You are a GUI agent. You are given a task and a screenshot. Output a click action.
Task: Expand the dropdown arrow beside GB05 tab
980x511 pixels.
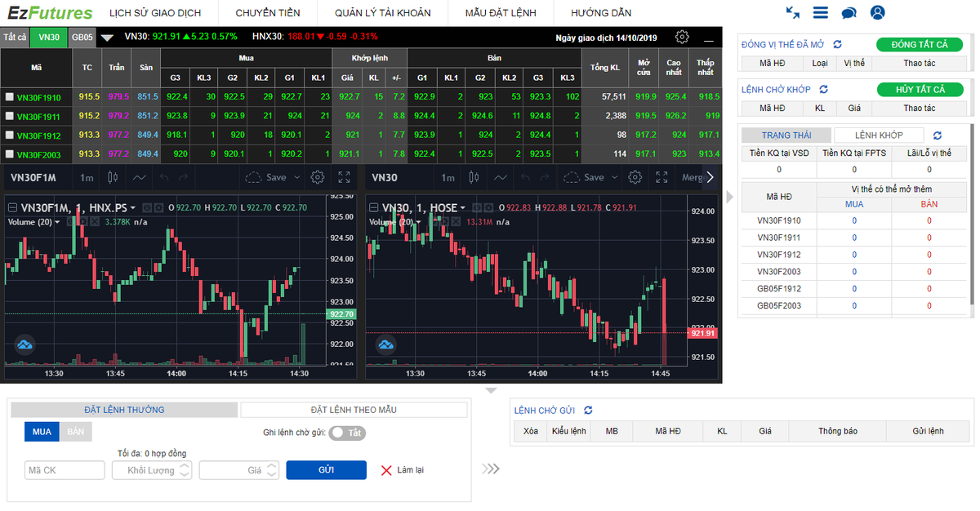pyautogui.click(x=107, y=38)
